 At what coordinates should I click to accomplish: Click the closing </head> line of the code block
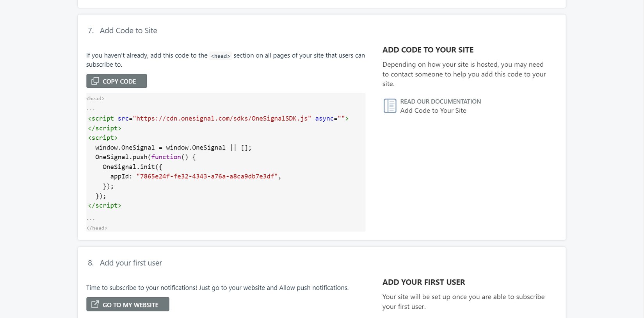[x=97, y=228]
